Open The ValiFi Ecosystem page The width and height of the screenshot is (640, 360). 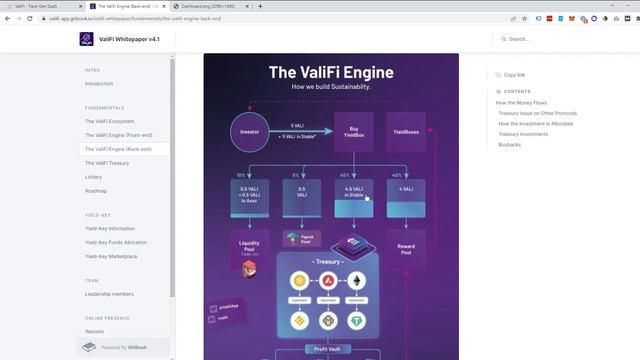pos(109,121)
